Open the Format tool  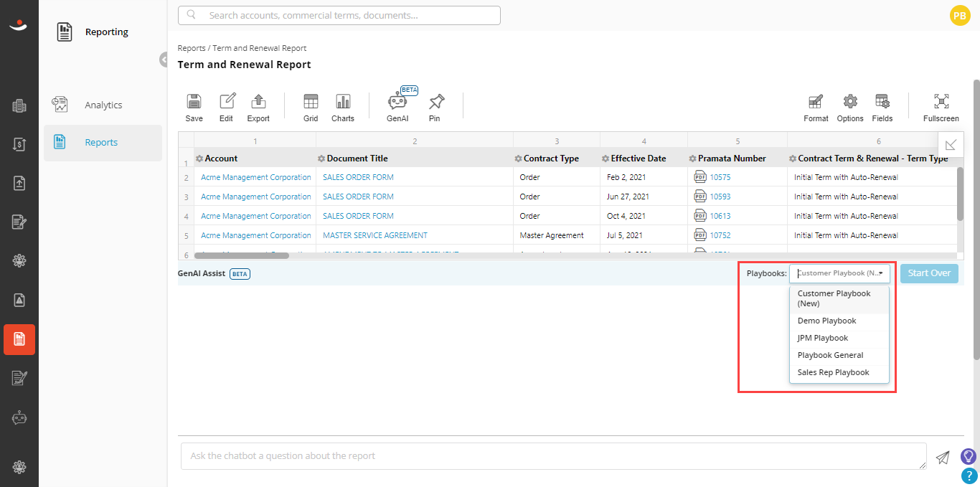[x=816, y=101]
